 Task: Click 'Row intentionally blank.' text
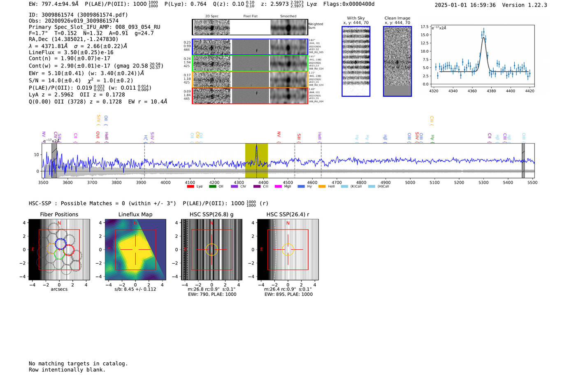coord(67,370)
